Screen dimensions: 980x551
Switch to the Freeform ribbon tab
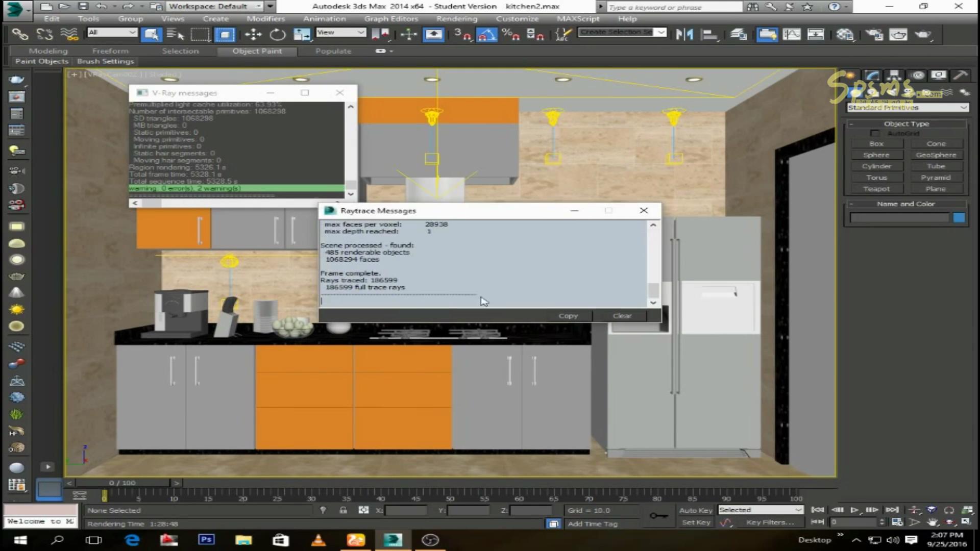[x=110, y=51]
